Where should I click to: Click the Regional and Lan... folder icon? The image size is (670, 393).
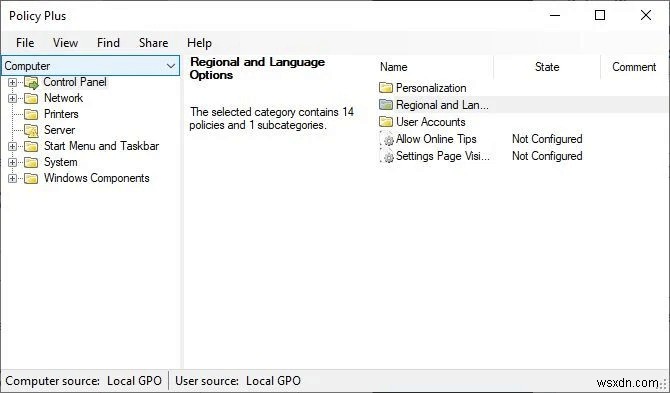(x=386, y=105)
